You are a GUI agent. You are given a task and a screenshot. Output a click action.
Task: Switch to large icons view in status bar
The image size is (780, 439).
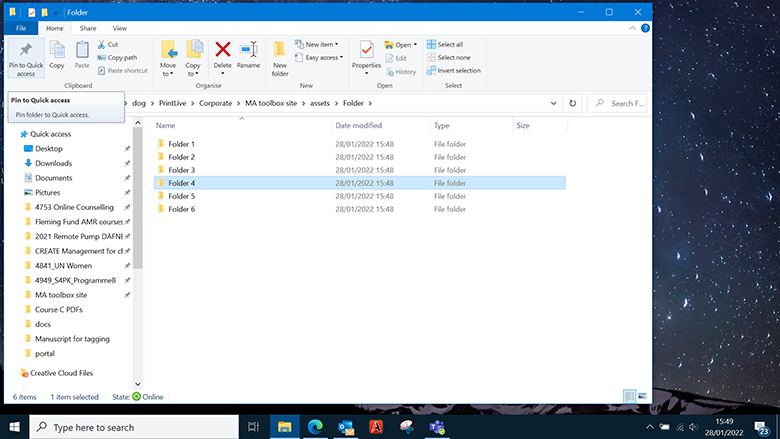coord(642,397)
